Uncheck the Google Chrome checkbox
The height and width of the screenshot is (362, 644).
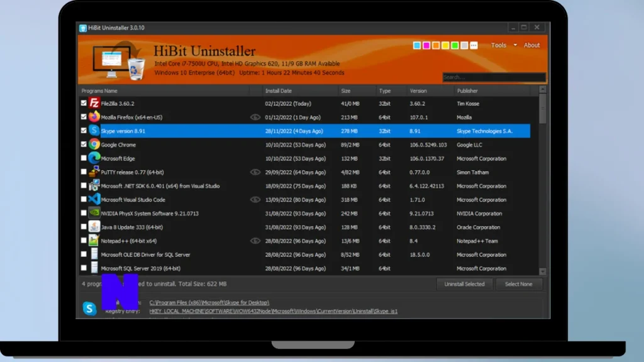pyautogui.click(x=84, y=144)
